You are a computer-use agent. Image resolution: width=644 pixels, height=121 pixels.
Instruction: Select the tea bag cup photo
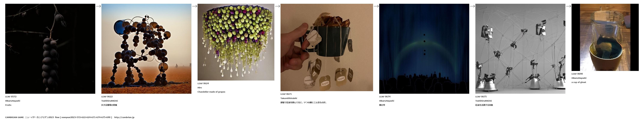click(x=326, y=48)
